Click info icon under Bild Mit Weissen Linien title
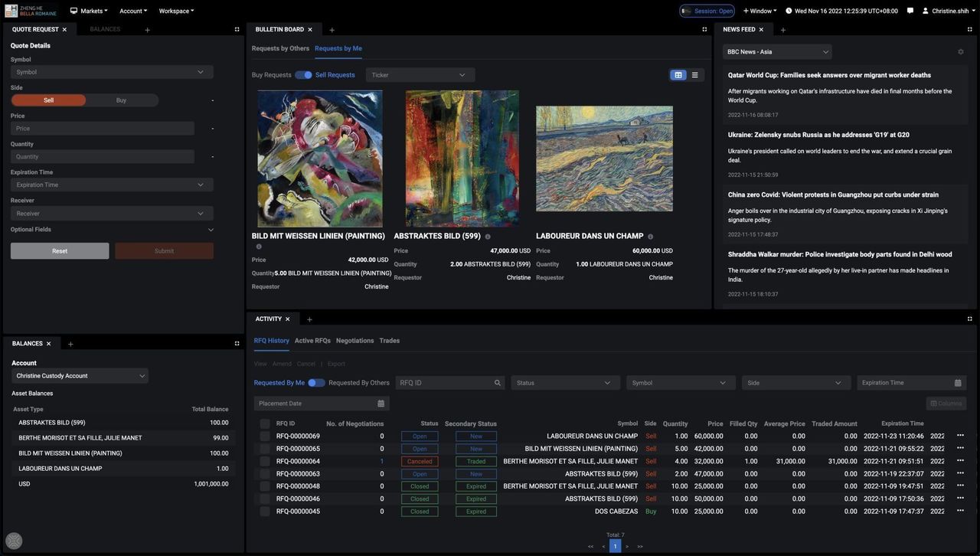The image size is (980, 556). [259, 247]
